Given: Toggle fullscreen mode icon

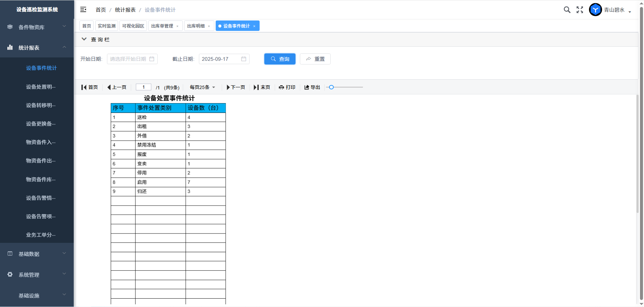Looking at the screenshot, I should [580, 10].
